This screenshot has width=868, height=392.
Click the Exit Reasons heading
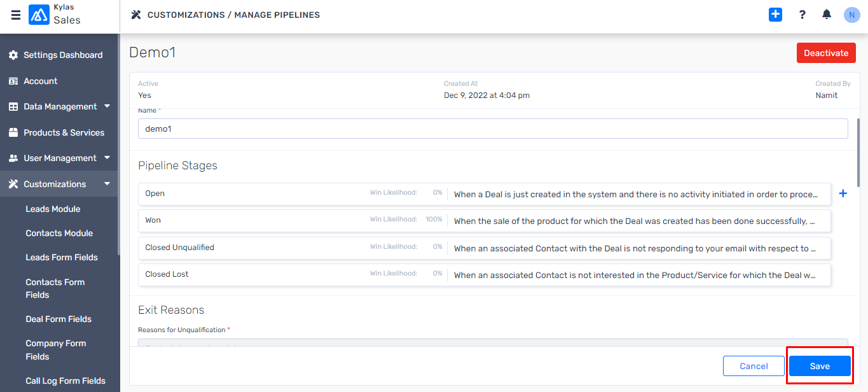pyautogui.click(x=171, y=310)
